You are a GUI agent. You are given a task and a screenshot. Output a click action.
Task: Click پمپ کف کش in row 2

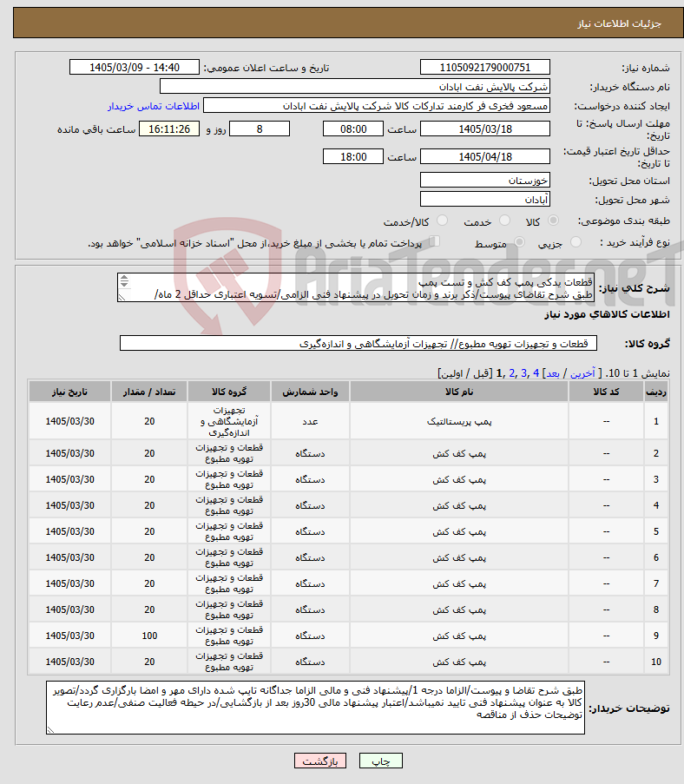click(x=459, y=453)
